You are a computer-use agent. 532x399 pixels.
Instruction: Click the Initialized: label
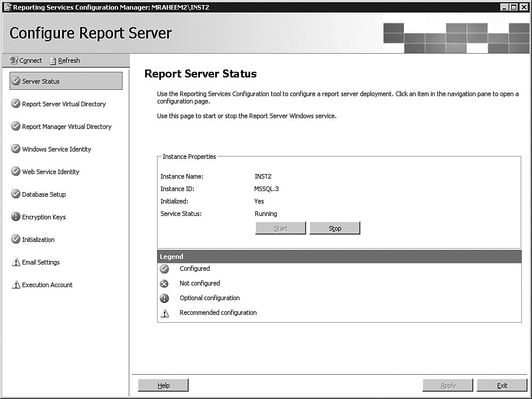coord(174,201)
